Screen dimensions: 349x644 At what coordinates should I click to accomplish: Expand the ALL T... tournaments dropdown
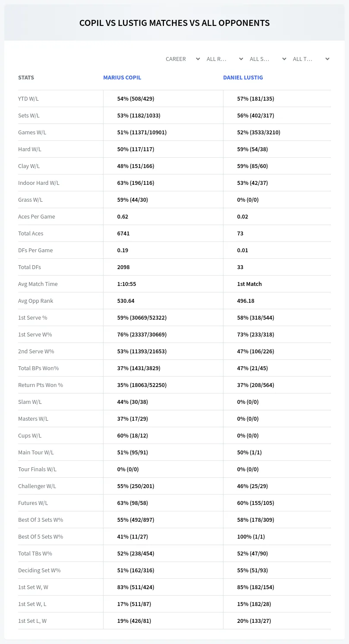[x=311, y=59]
